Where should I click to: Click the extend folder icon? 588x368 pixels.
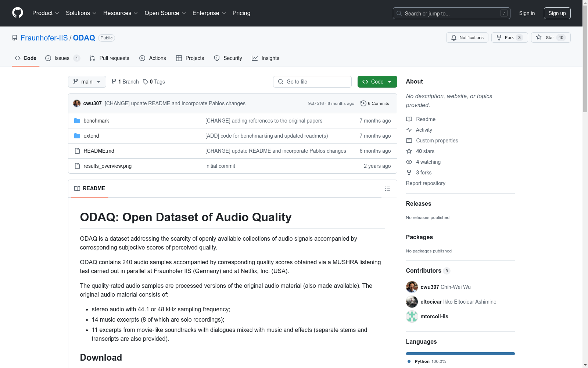pos(77,136)
